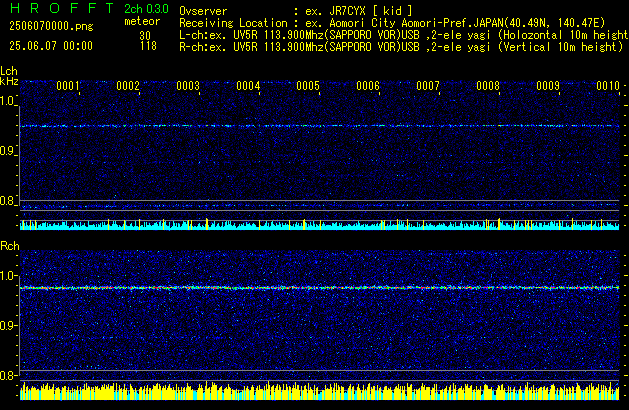
Task: Click the 1.0 kHz label on Rch axis
Action: tap(8, 276)
